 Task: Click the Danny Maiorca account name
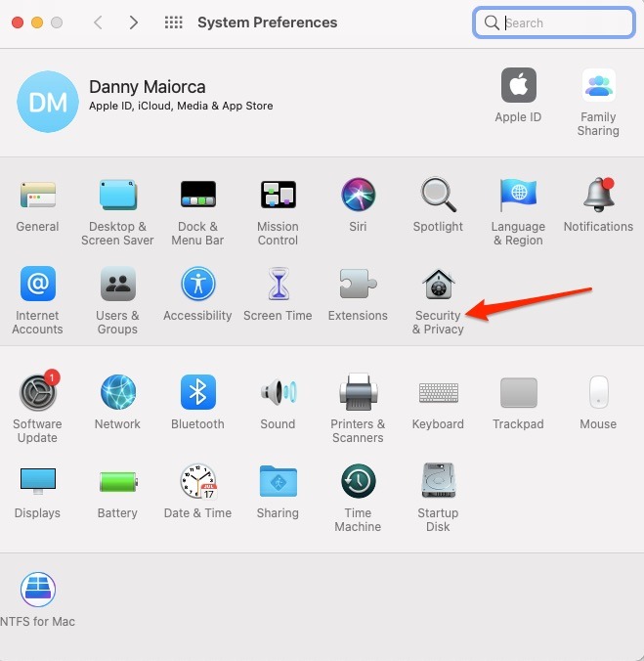147,87
